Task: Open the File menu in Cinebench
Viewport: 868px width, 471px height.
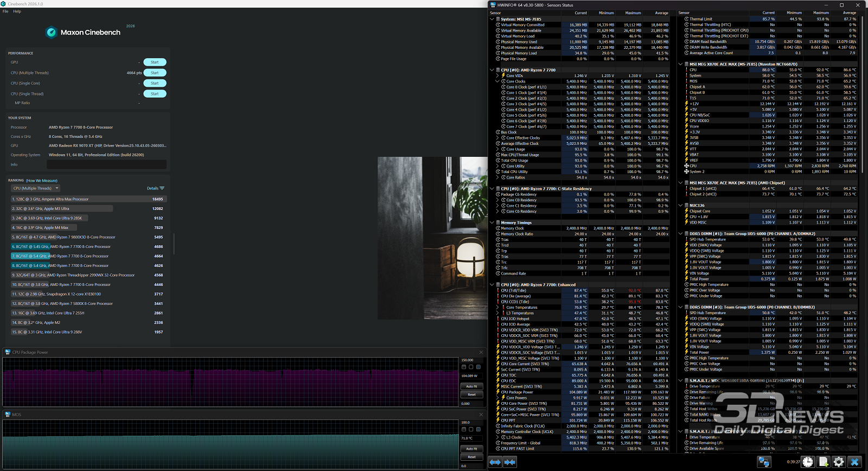Action: click(x=5, y=11)
